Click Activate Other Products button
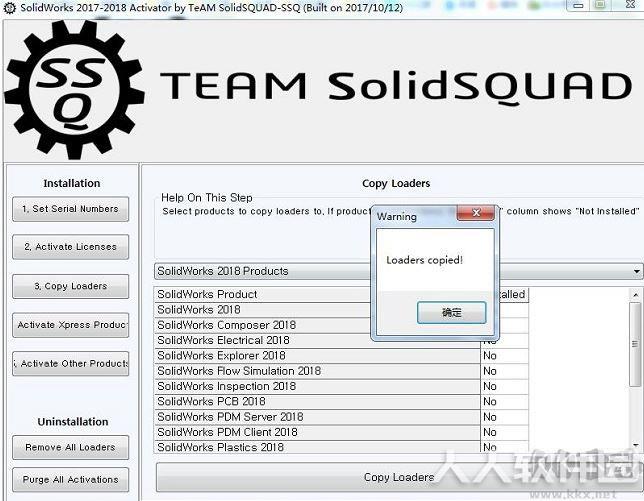This screenshot has height=501, width=644. [x=70, y=363]
